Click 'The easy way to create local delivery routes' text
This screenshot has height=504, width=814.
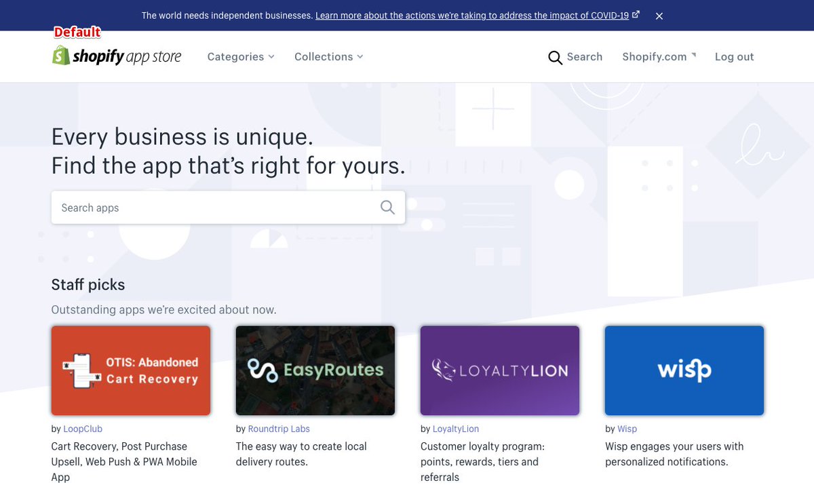pyautogui.click(x=301, y=454)
